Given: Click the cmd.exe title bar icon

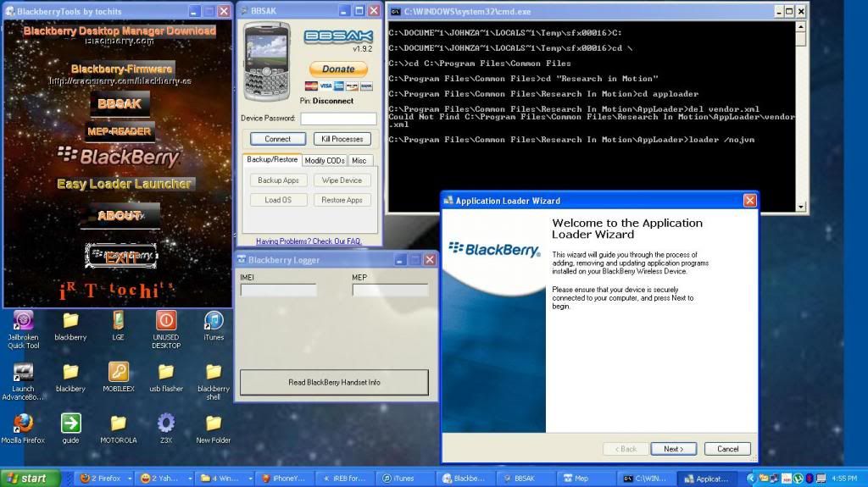Looking at the screenshot, I should 395,11.
